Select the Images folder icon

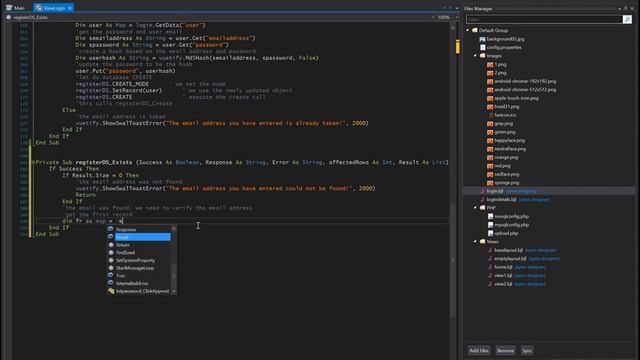point(482,56)
